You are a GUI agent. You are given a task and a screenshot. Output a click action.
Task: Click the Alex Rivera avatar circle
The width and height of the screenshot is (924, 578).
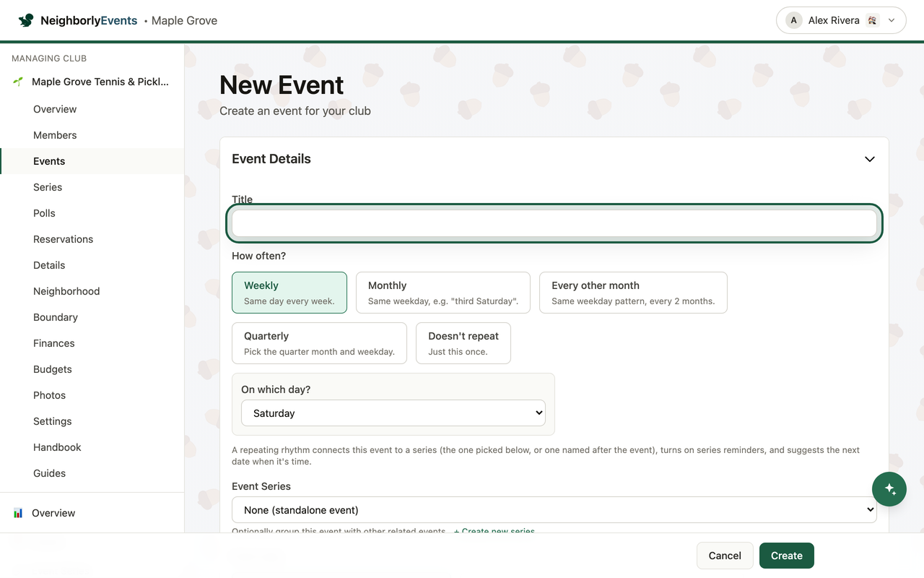tap(794, 20)
